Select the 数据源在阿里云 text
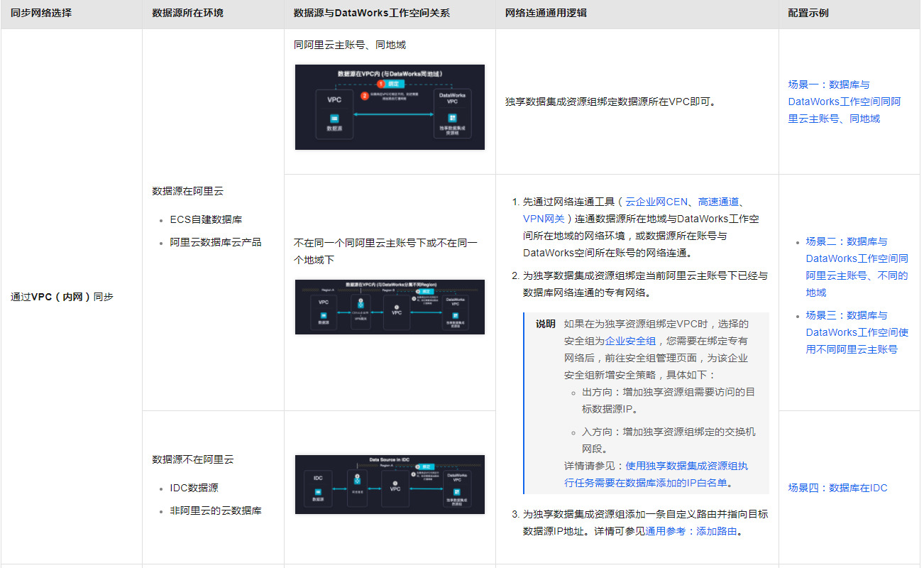 pos(188,191)
